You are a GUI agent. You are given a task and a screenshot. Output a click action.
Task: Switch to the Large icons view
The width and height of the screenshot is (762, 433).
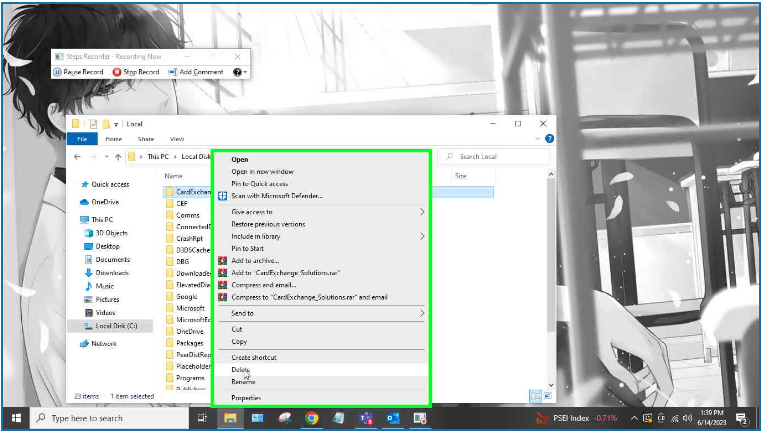click(547, 396)
